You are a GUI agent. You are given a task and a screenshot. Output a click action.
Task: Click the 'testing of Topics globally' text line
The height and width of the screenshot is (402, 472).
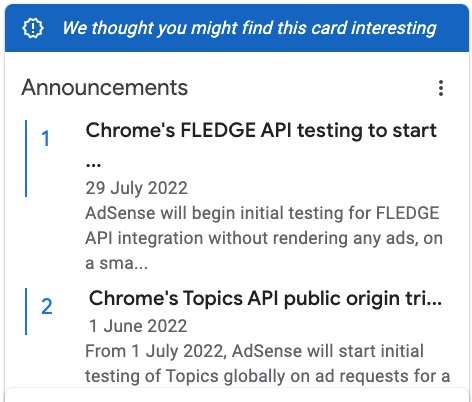268,377
